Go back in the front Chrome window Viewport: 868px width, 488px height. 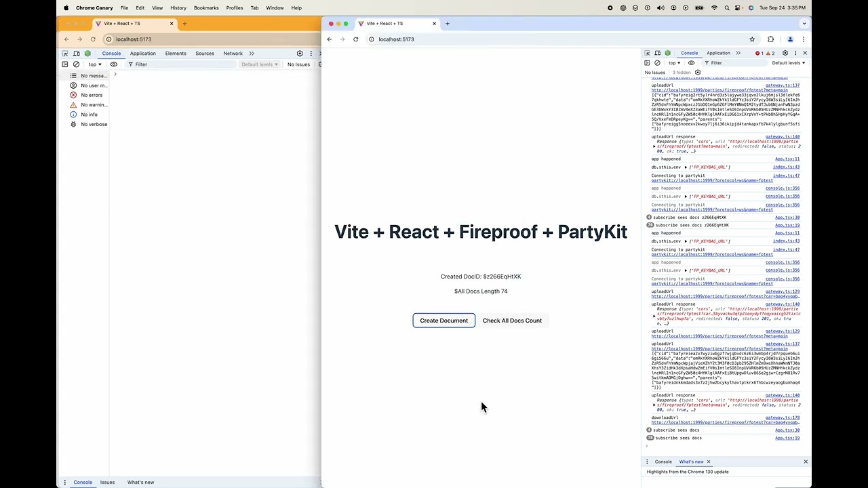[x=330, y=39]
